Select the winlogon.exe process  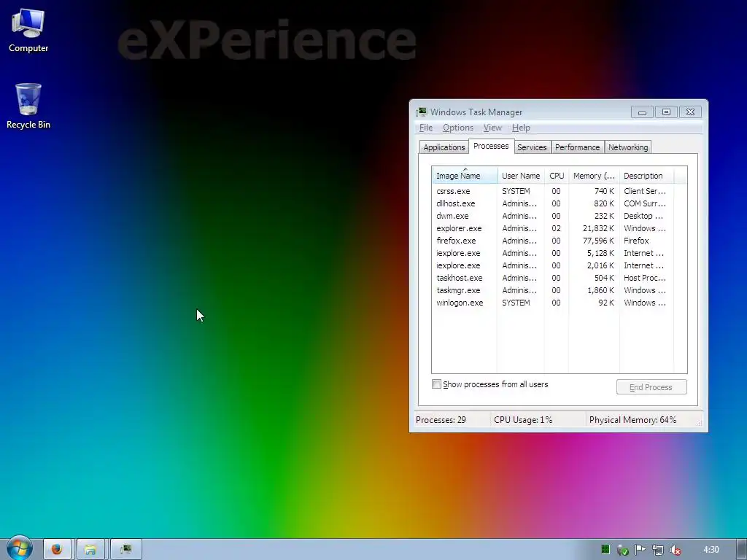553,303
